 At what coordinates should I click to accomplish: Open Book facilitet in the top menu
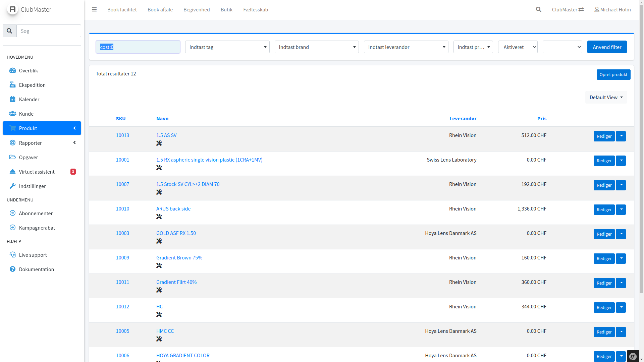122,9
